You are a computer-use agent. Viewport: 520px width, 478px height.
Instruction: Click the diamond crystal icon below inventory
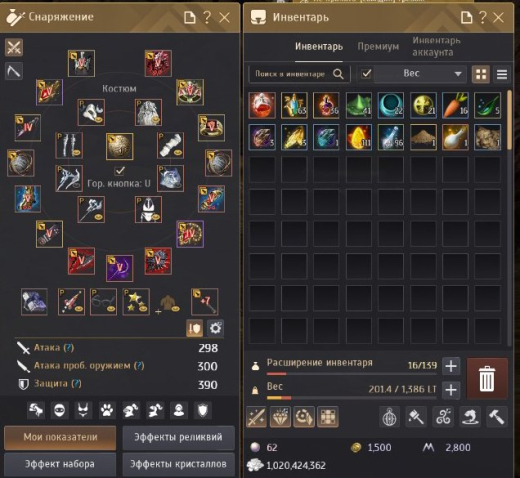click(x=280, y=417)
